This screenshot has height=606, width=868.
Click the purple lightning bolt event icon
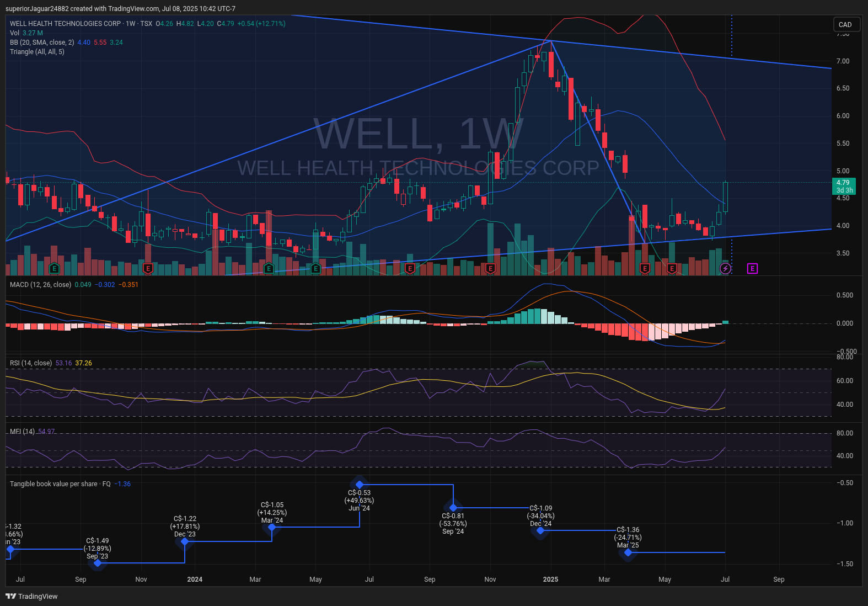726,269
